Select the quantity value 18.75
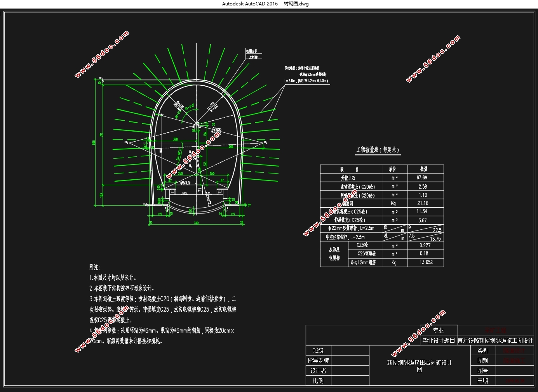 click(x=435, y=239)
